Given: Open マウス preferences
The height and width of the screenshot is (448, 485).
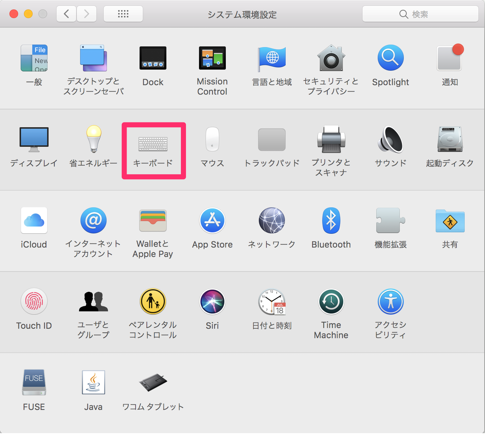Looking at the screenshot, I should [212, 139].
